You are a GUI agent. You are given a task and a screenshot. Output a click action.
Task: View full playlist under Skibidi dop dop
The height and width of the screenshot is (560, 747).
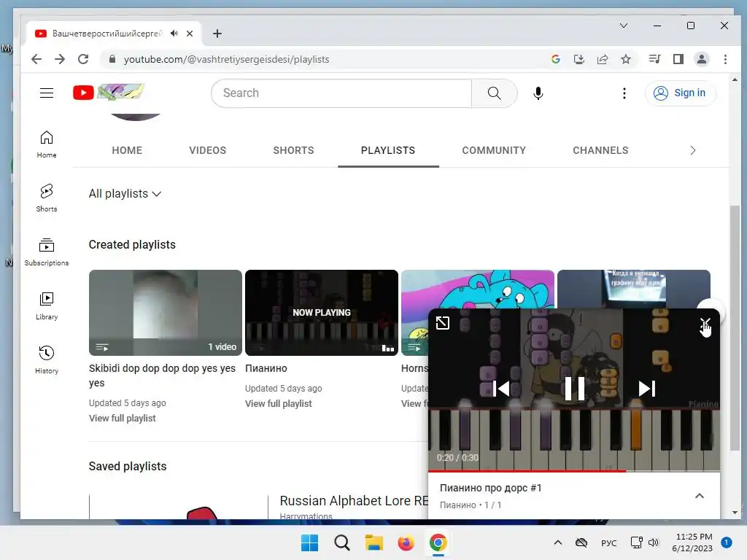tap(123, 418)
